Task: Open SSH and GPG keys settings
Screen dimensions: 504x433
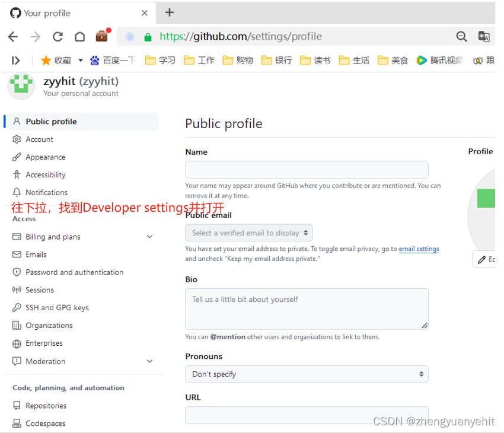Action: point(50,308)
